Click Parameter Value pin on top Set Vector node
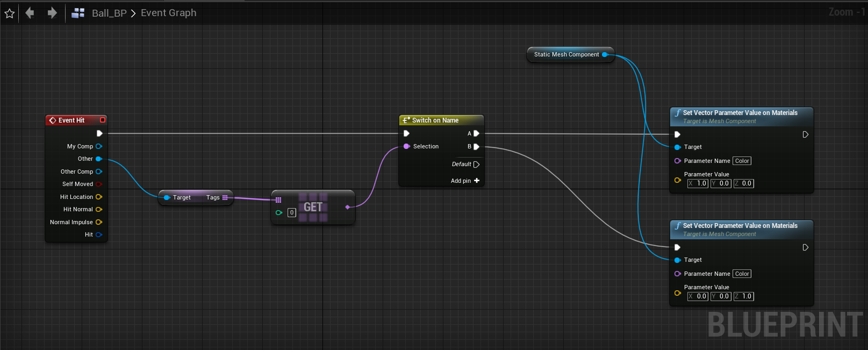Viewport: 868px width, 350px height. click(678, 180)
